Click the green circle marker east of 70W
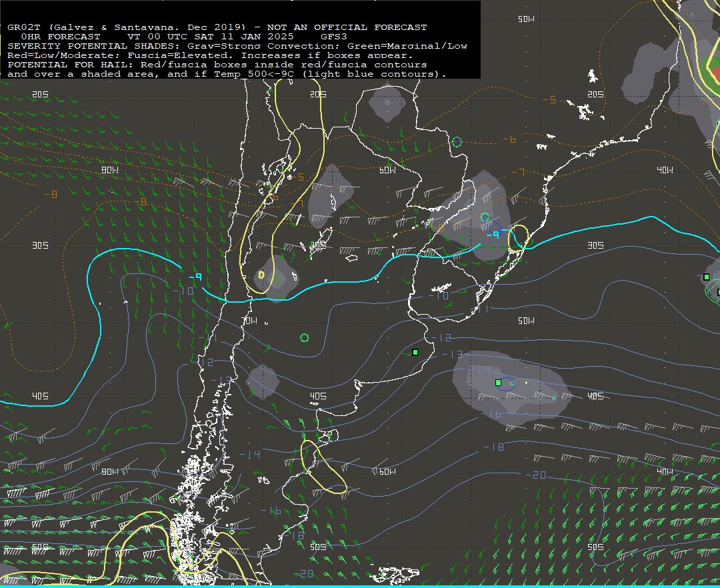 coord(304,338)
